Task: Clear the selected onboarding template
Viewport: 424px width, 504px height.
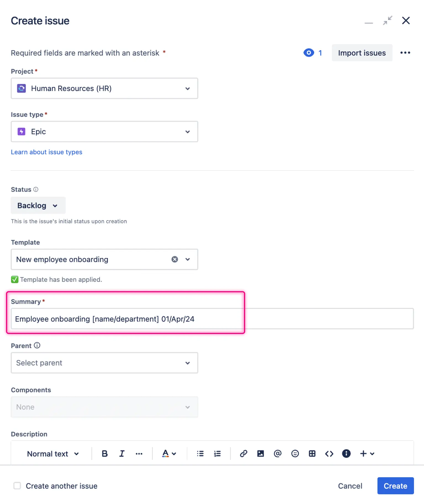Action: tap(174, 259)
